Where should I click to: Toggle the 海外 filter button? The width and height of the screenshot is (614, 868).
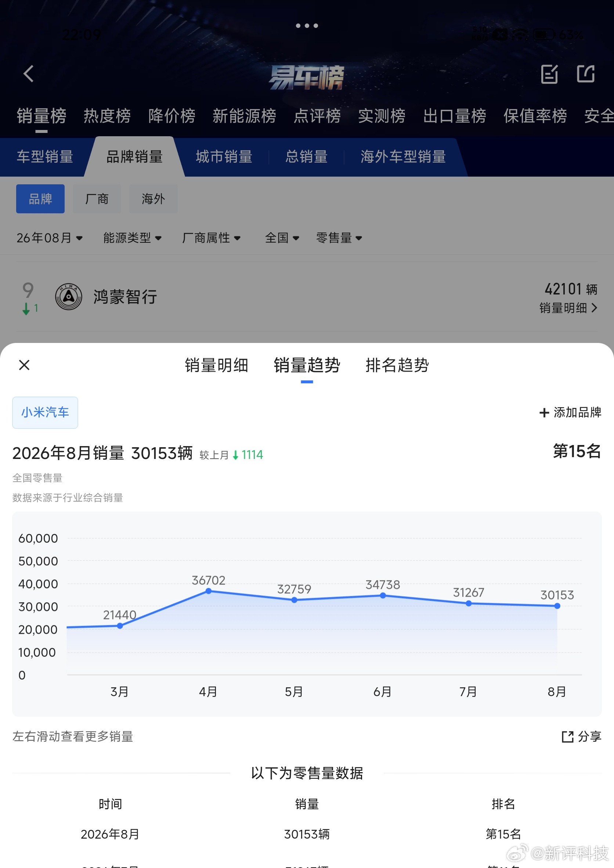(153, 199)
